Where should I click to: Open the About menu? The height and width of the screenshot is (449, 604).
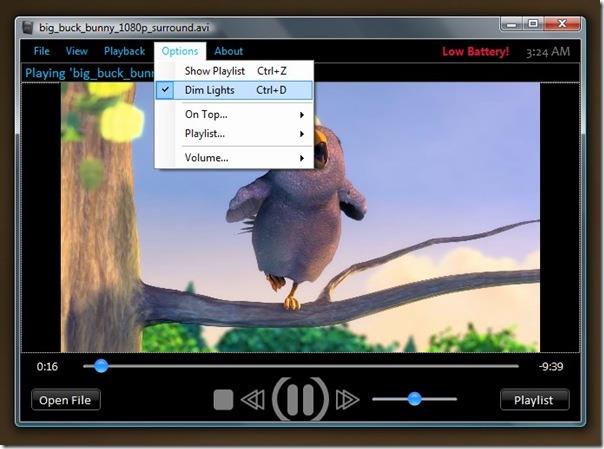[x=228, y=51]
